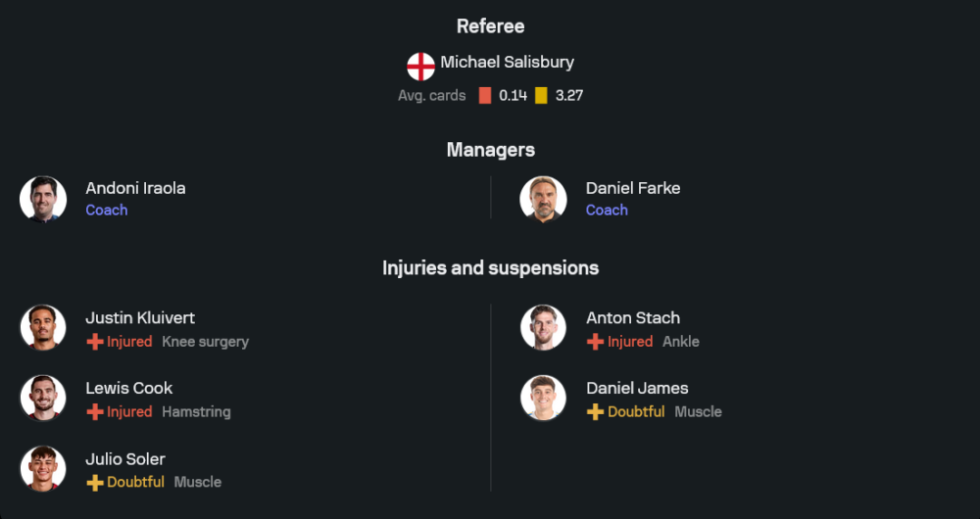Image resolution: width=980 pixels, height=519 pixels.
Task: Click Daniel Farke's avatar photo
Action: click(x=543, y=199)
